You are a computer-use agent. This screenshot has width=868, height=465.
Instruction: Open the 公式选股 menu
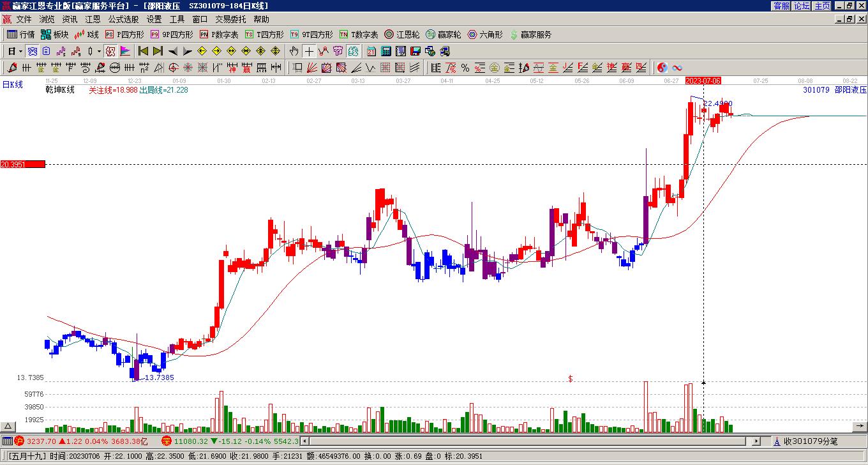(x=123, y=20)
